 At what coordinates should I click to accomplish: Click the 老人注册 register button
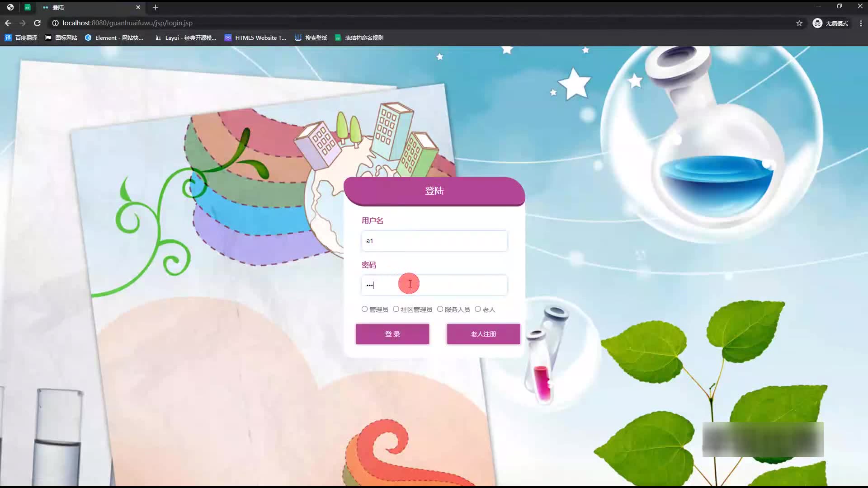[x=483, y=334]
